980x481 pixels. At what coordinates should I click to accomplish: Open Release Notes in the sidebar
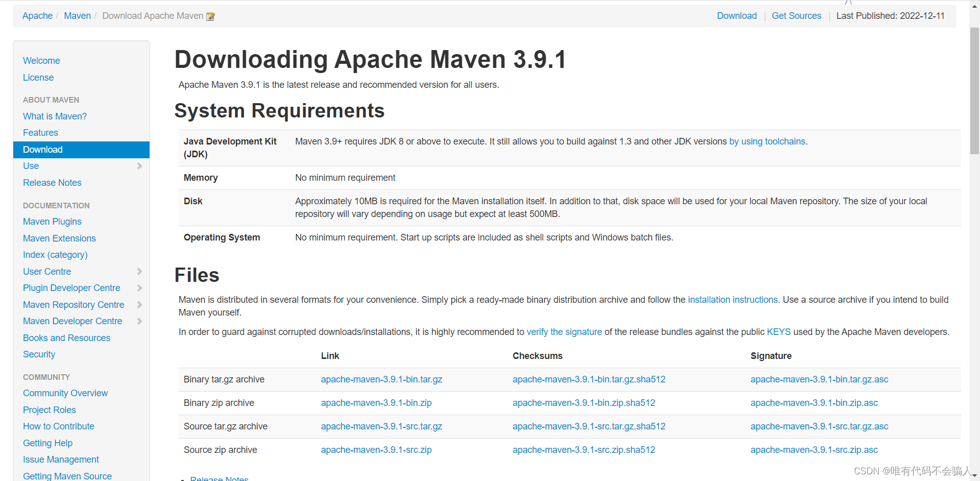click(52, 183)
